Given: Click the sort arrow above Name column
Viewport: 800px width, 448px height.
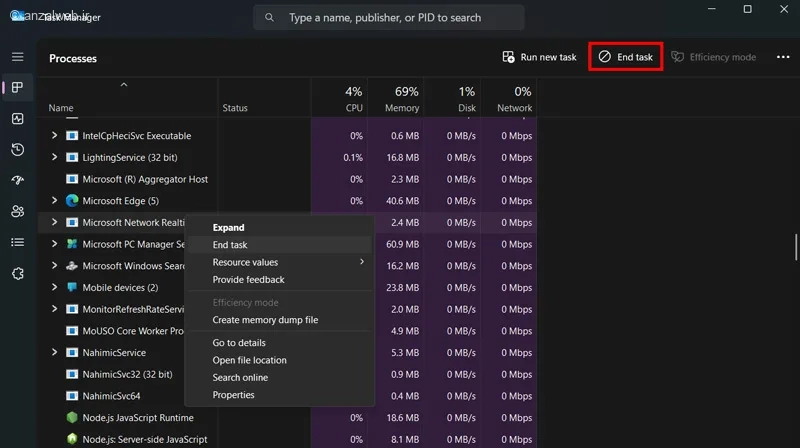Looking at the screenshot, I should (123, 85).
